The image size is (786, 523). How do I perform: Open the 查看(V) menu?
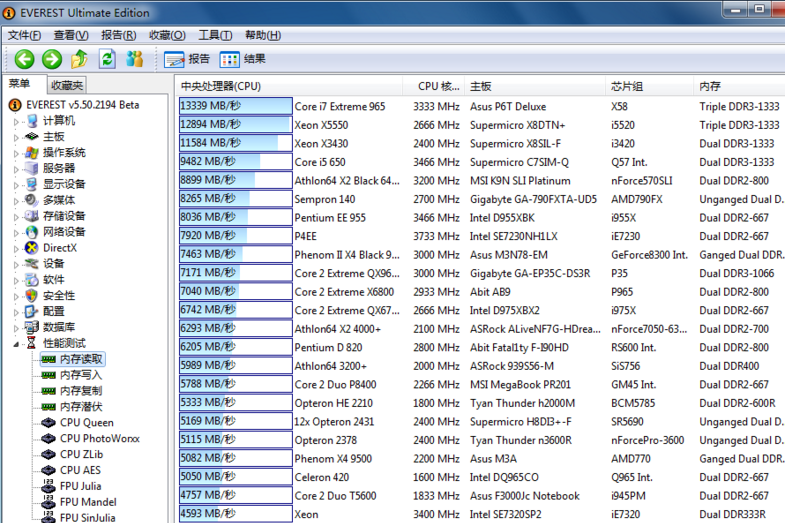pos(71,35)
